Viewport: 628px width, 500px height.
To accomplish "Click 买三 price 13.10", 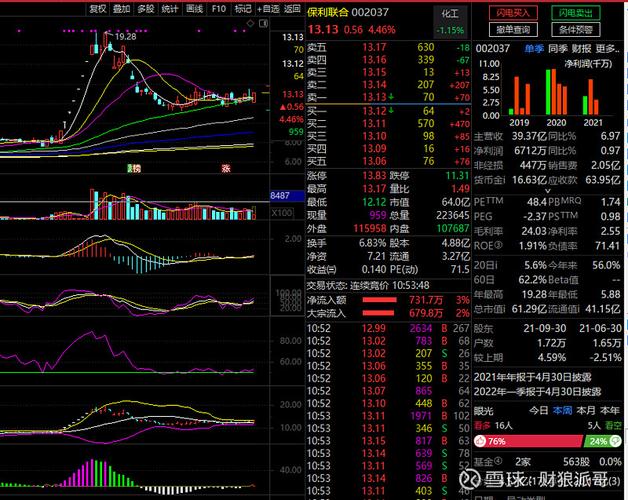I will pyautogui.click(x=374, y=136).
